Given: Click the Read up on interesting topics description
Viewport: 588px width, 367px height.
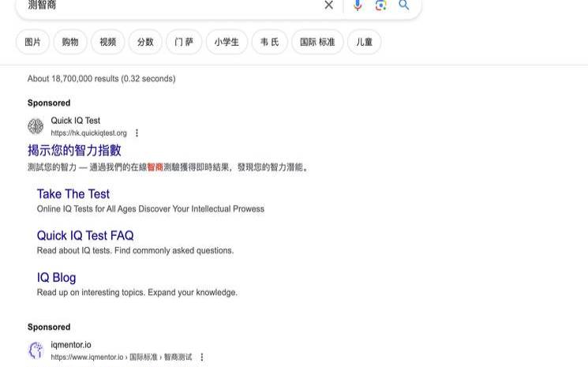Looking at the screenshot, I should pos(137,292).
